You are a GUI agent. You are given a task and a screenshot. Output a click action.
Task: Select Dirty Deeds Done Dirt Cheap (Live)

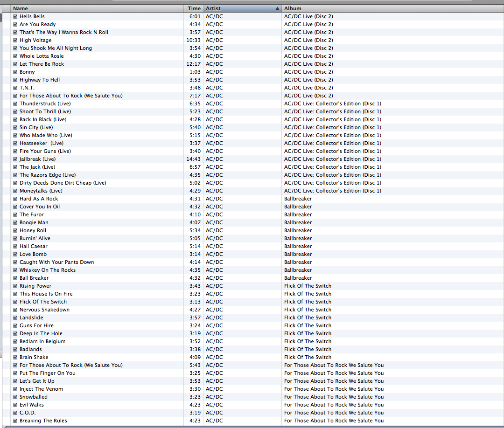63,183
